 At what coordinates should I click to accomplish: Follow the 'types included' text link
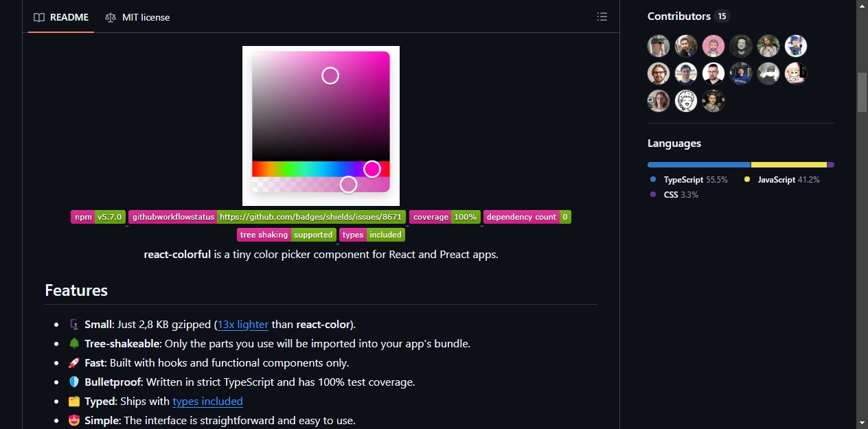[x=207, y=401]
